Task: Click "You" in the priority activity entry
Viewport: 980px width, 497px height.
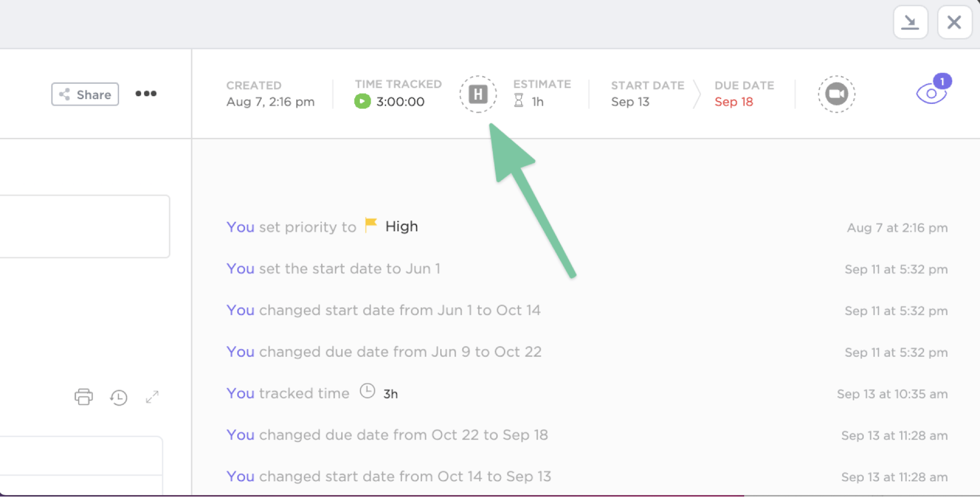Action: (240, 227)
